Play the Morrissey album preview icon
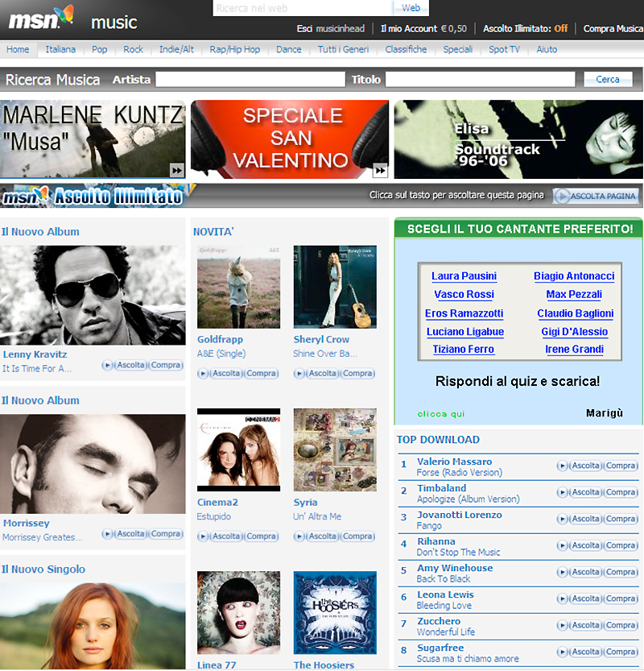Screen dimensions: 644x671 pyautogui.click(x=108, y=534)
